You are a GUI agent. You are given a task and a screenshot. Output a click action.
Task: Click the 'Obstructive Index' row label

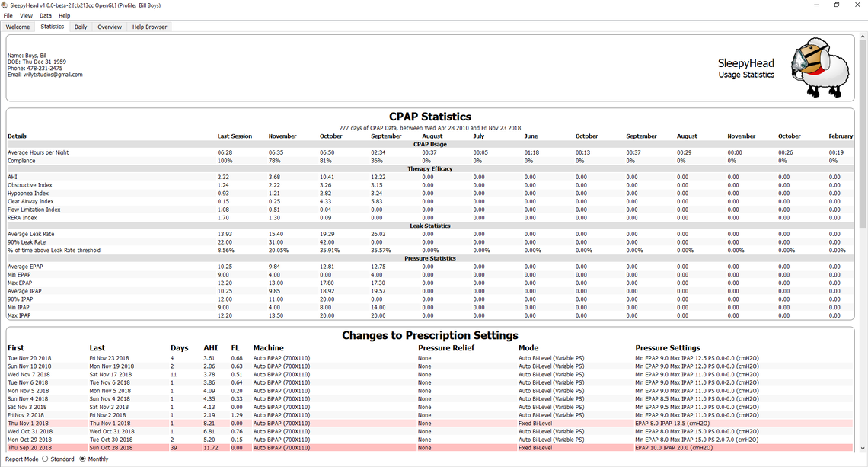tap(30, 185)
